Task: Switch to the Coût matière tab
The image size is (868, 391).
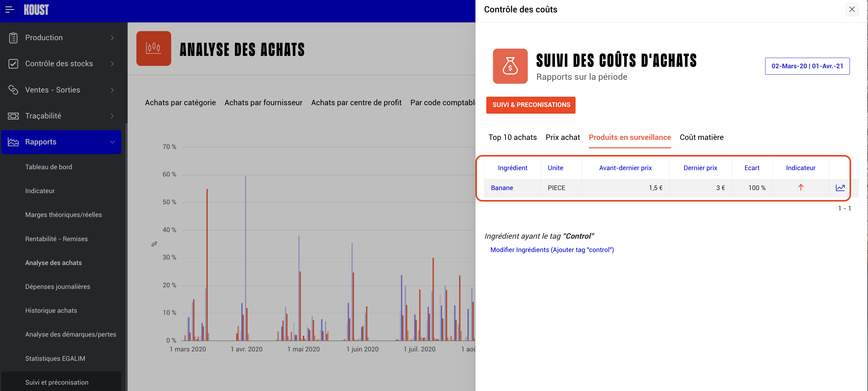Action: click(702, 137)
